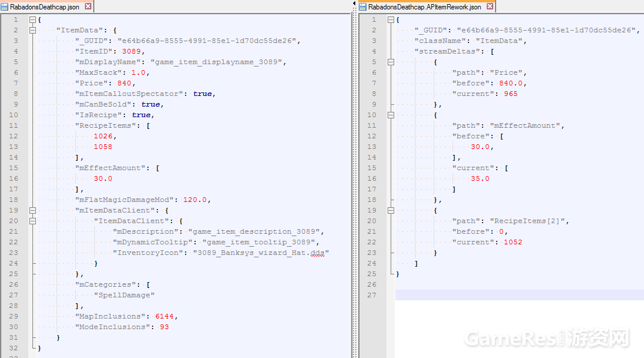The image size is (644, 358).
Task: Click "mItemCalloutSpectator" key
Action: (x=130, y=94)
